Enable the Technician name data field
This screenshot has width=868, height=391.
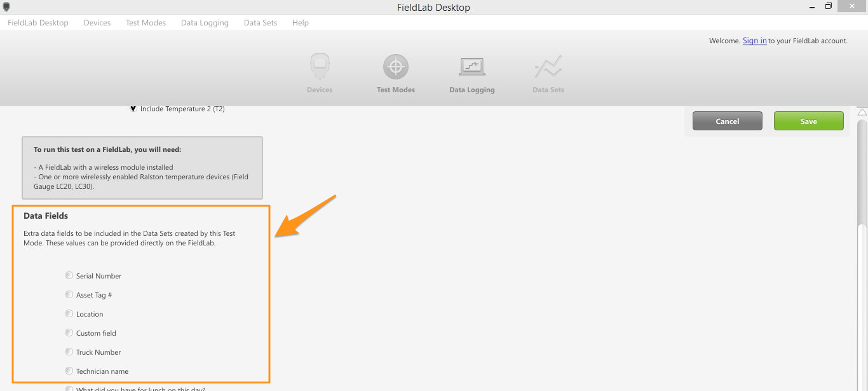pyautogui.click(x=69, y=371)
